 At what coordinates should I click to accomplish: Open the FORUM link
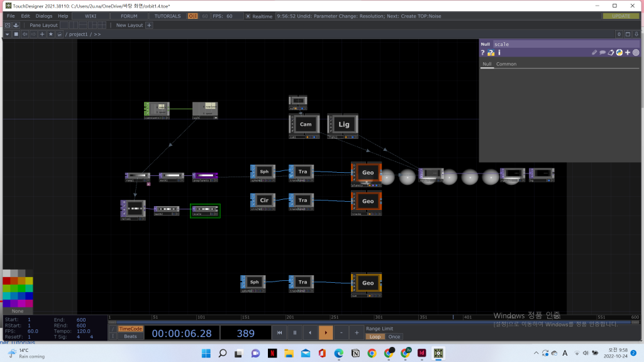click(x=129, y=16)
